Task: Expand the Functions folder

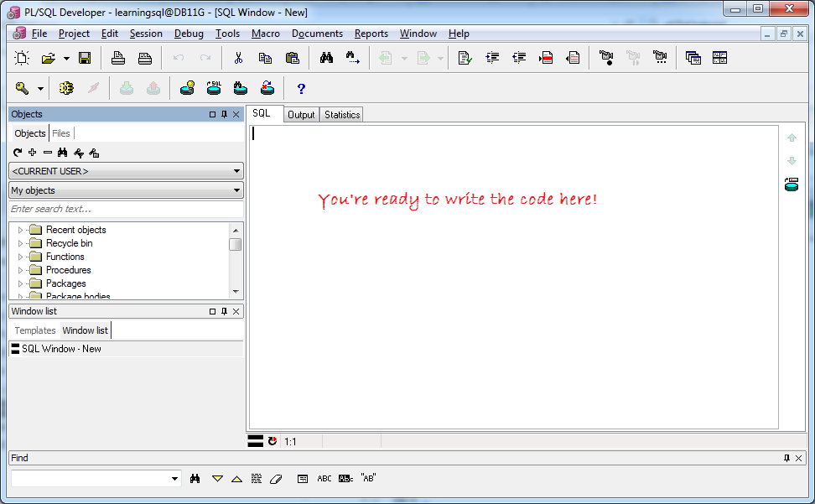Action: click(x=20, y=257)
